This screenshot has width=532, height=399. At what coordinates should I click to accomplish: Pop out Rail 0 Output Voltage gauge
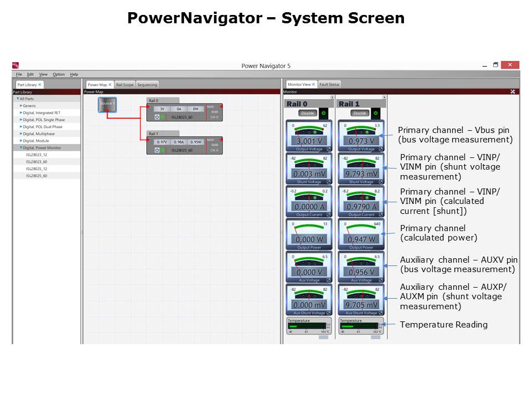(x=329, y=149)
